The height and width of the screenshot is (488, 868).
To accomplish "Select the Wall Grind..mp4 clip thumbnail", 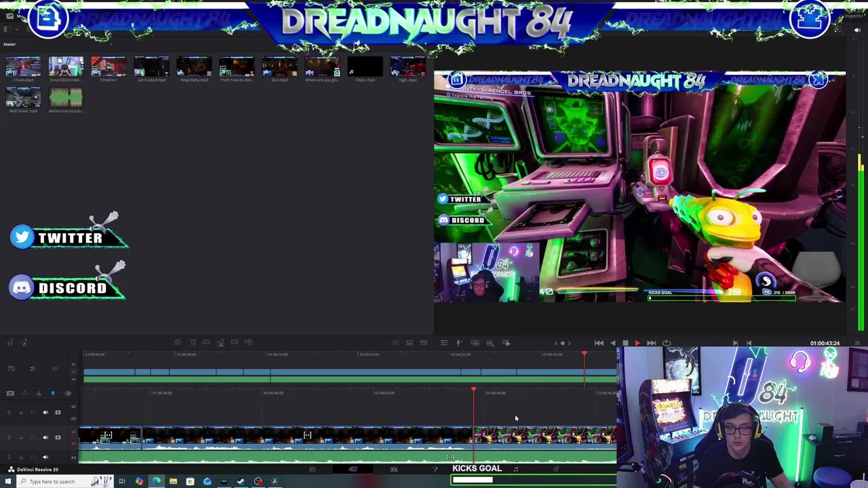I will 23,98.
